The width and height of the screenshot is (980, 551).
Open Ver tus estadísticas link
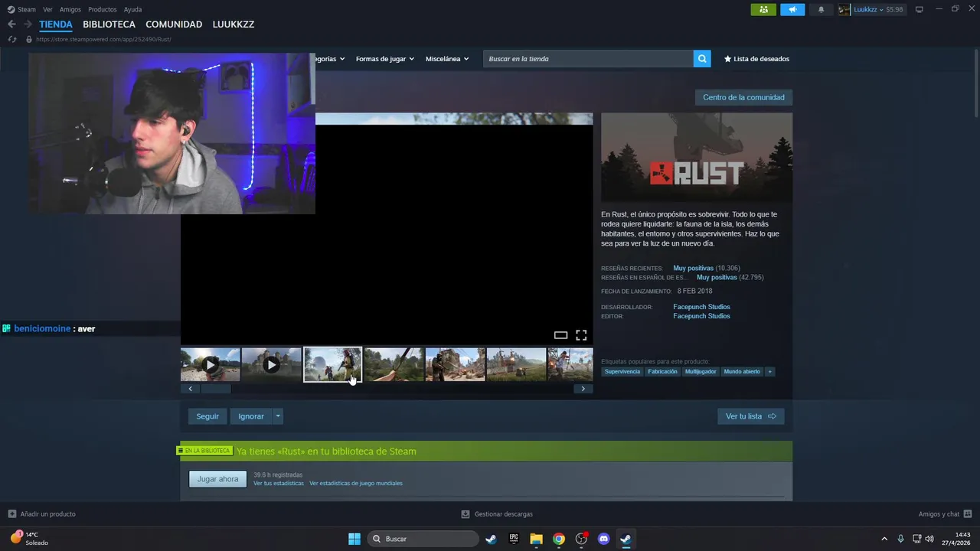pyautogui.click(x=279, y=484)
